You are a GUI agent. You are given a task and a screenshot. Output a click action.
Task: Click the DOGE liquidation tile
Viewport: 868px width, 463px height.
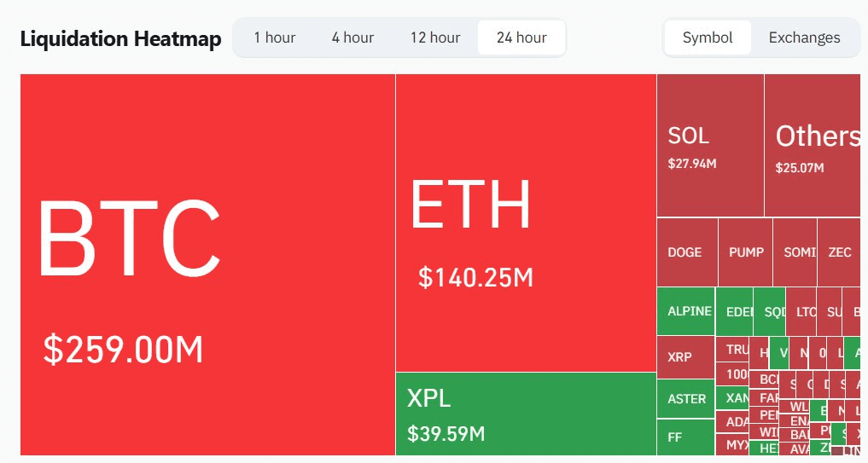687,252
